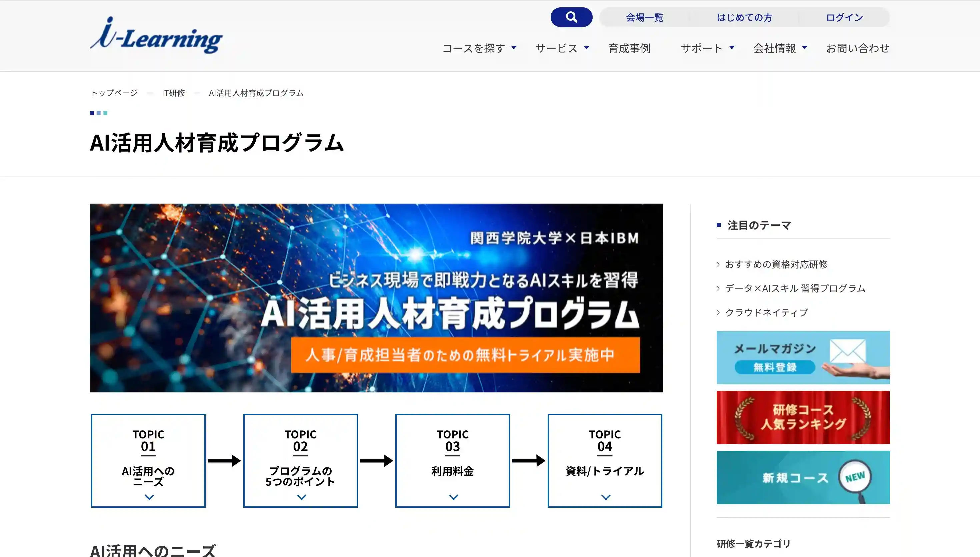This screenshot has width=980, height=557.
Task: Expand the サポート dropdown arrow
Action: point(732,48)
